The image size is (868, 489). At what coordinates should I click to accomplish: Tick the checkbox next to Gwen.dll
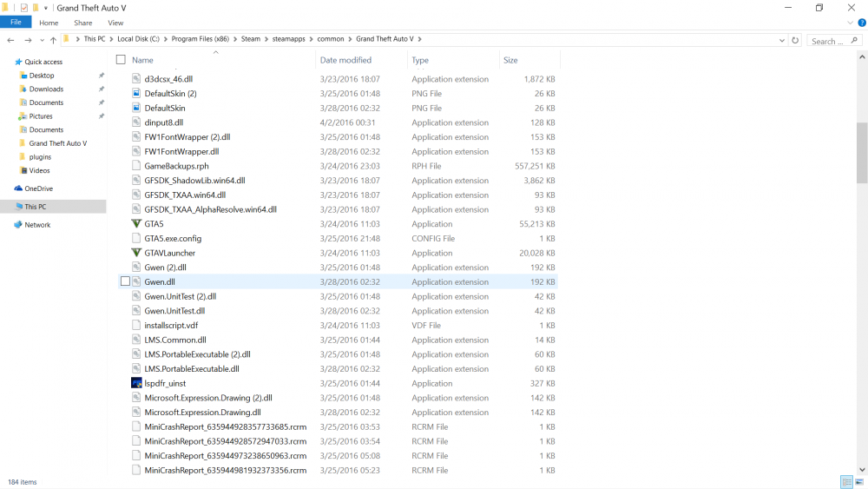125,281
